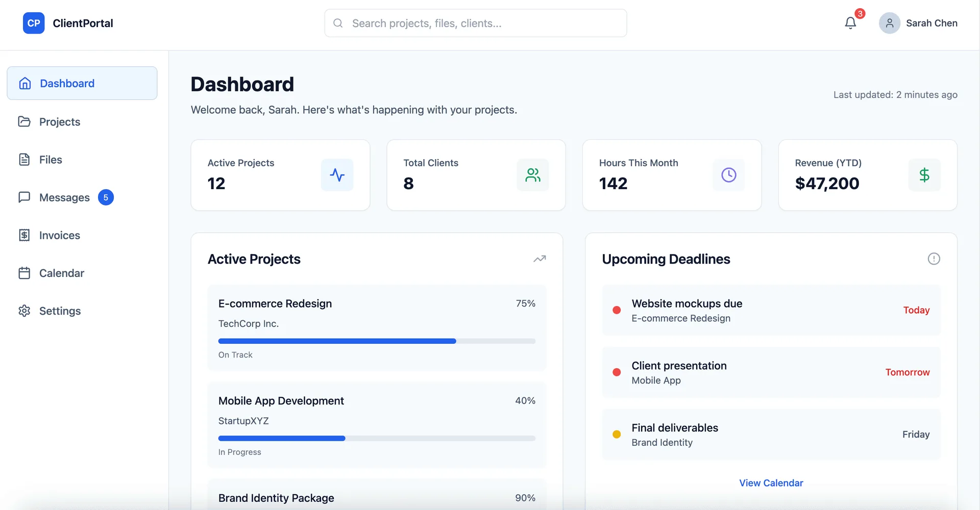Screen dimensions: 980x510
Task: Click the "Final deliverables" deadline text
Action: (675, 428)
